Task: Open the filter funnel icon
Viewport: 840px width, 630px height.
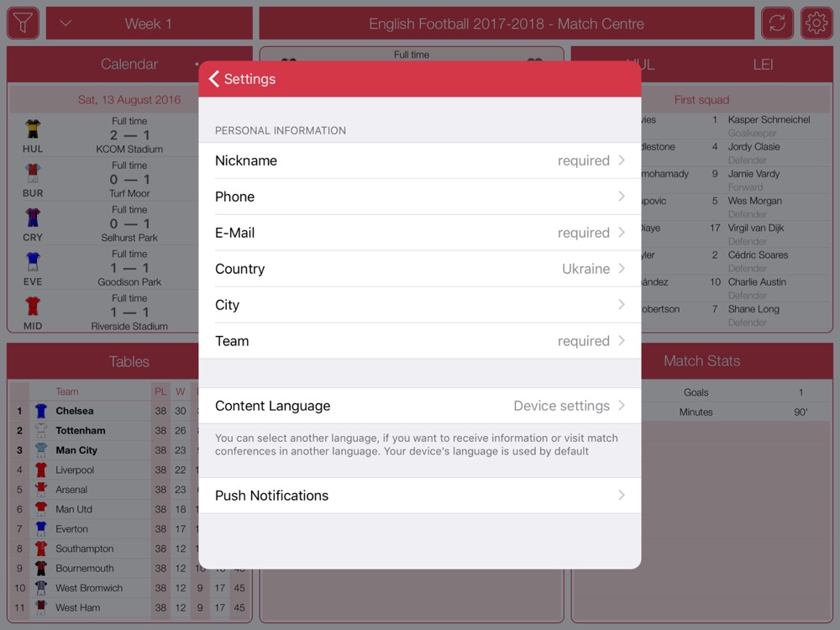Action: pos(23,23)
